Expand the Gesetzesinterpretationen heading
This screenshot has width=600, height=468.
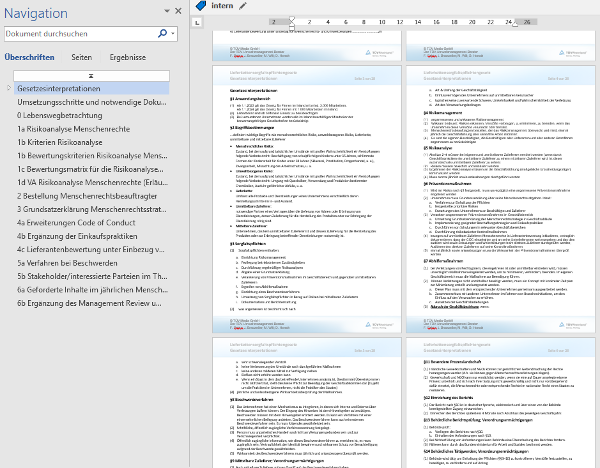10,88
